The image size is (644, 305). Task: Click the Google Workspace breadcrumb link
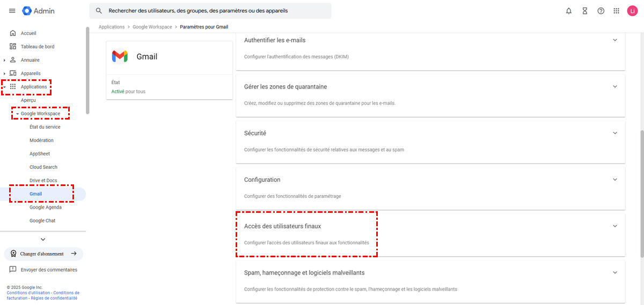(x=152, y=27)
